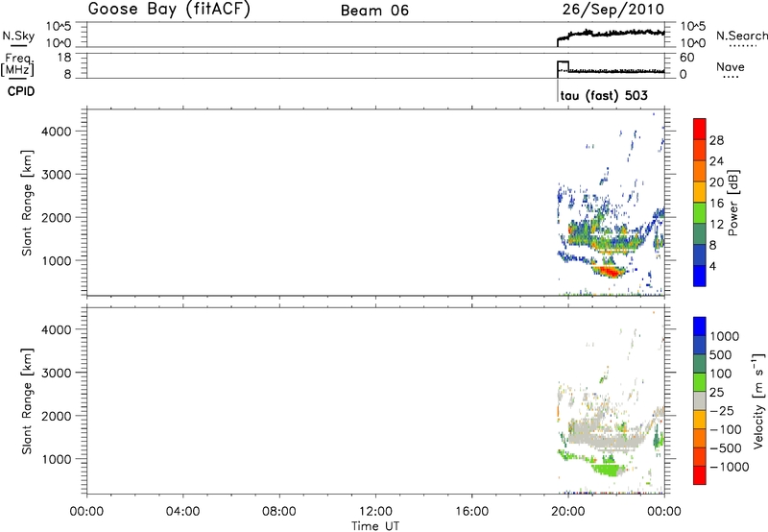This screenshot has width=768, height=532.
Task: Click the light green 25–100 Velocity colorbar segment
Action: point(700,382)
